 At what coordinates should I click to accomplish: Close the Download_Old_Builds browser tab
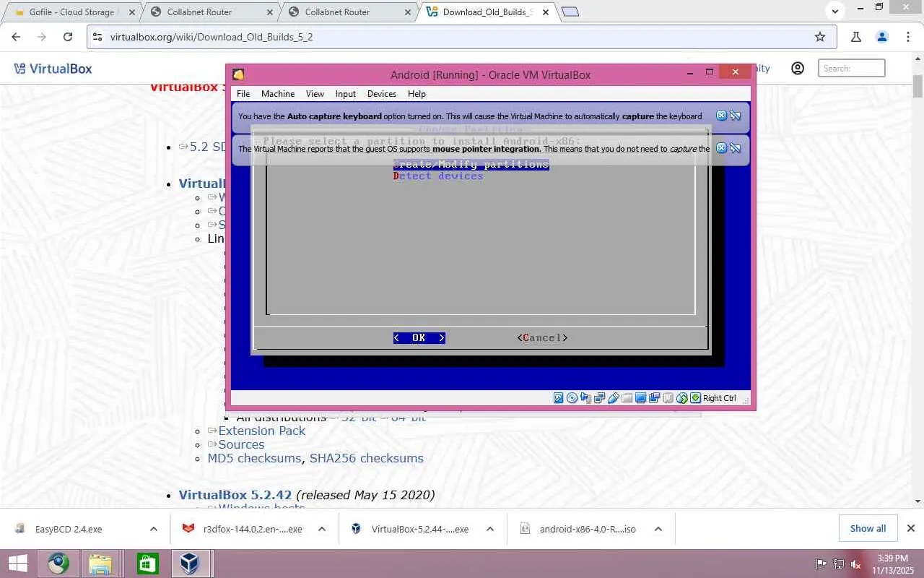545,12
